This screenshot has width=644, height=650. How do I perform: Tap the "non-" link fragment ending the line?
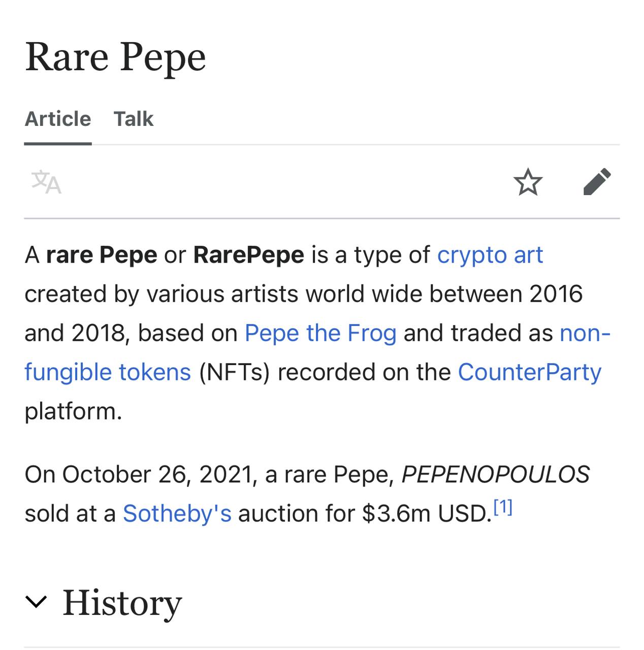(x=585, y=333)
